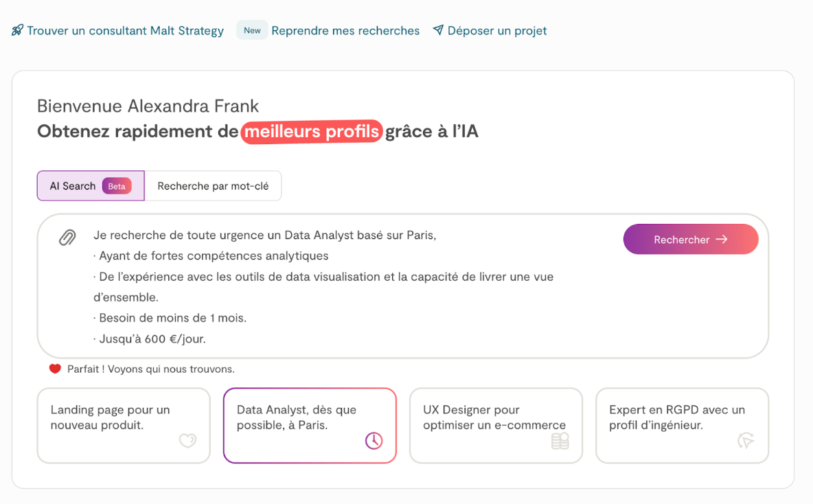Click the heart icon on Landing page card

point(187,441)
